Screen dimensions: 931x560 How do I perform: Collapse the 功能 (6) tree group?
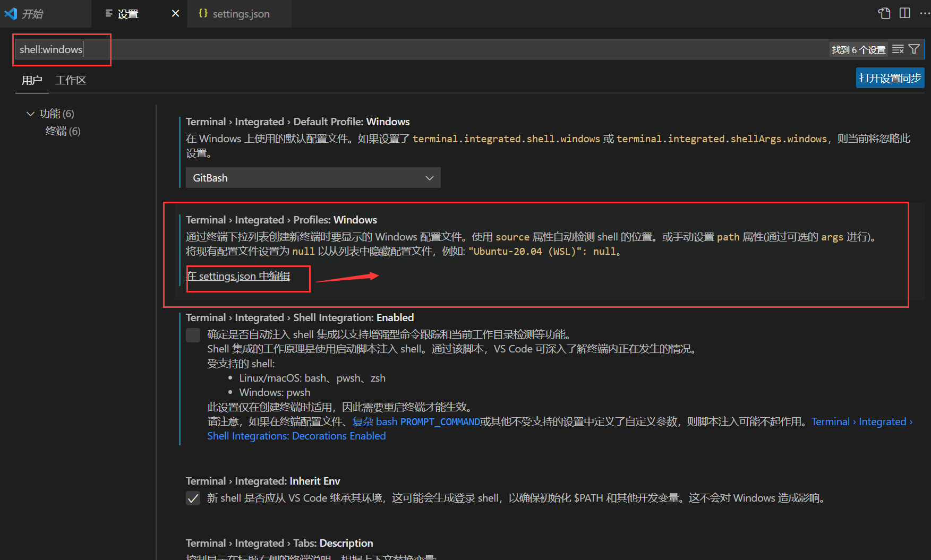pos(30,114)
